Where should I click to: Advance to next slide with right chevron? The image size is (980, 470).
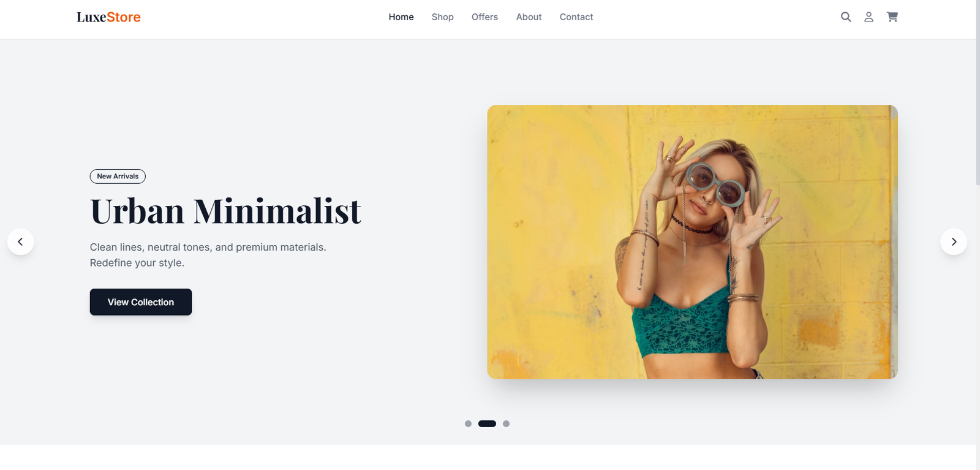click(x=954, y=241)
